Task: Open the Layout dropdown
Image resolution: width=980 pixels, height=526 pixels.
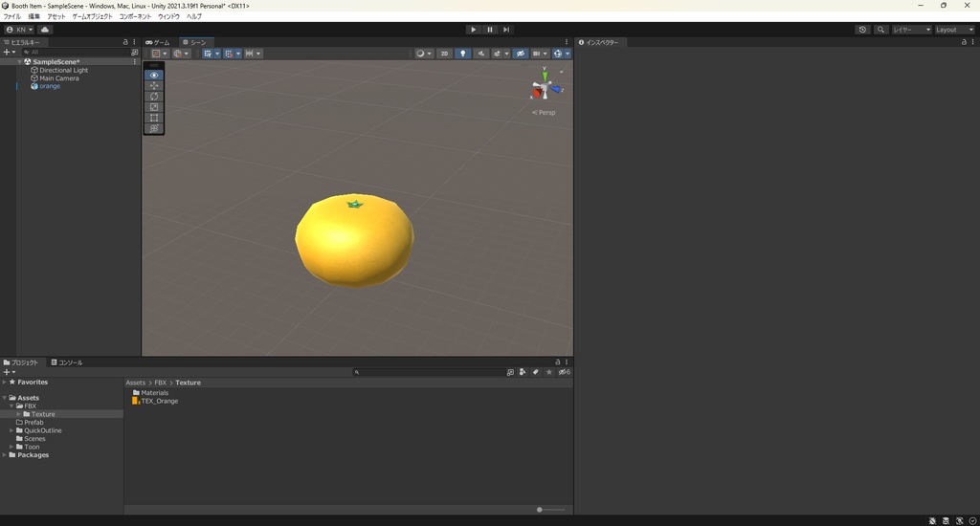Action: point(954,30)
